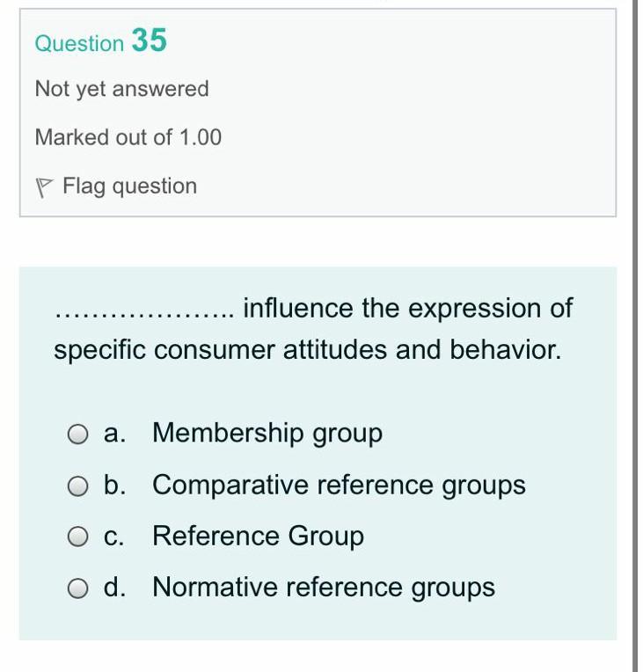Screen dimensions: 643x672
Task: Click the Membership group answer label
Action: (x=267, y=434)
